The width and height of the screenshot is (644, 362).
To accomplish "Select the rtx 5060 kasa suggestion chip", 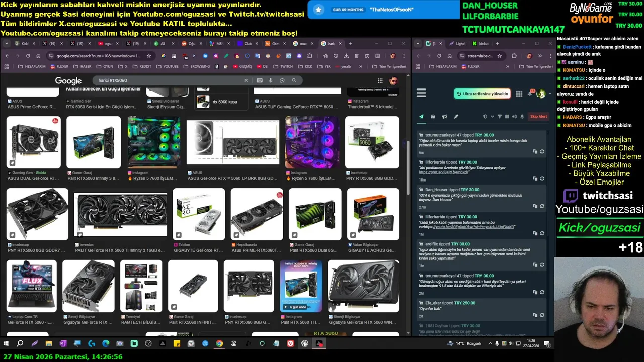I will (222, 102).
